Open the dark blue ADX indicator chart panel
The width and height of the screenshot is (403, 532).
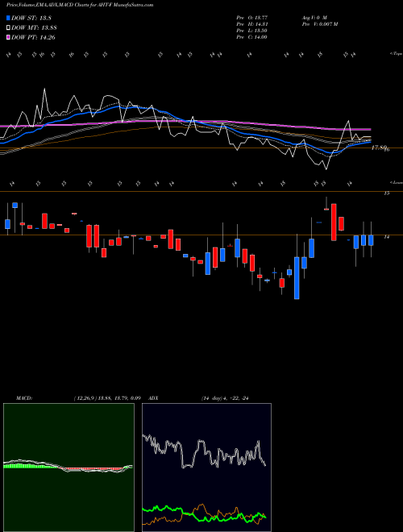[207, 468]
